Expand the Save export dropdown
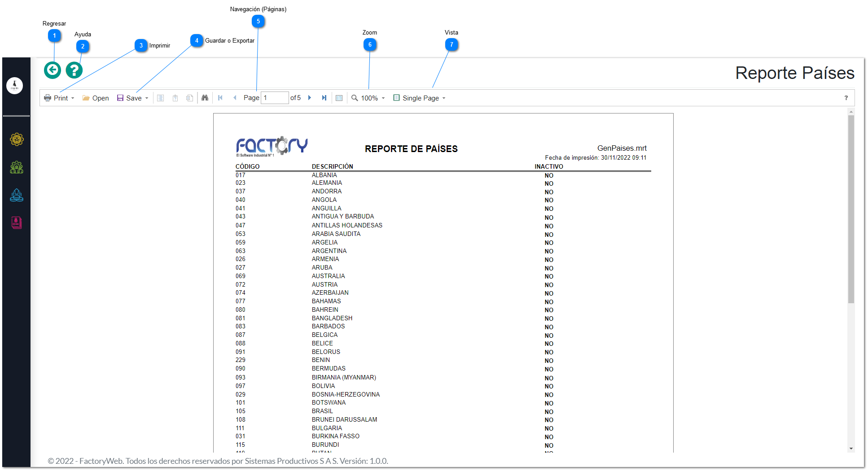 [x=132, y=98]
